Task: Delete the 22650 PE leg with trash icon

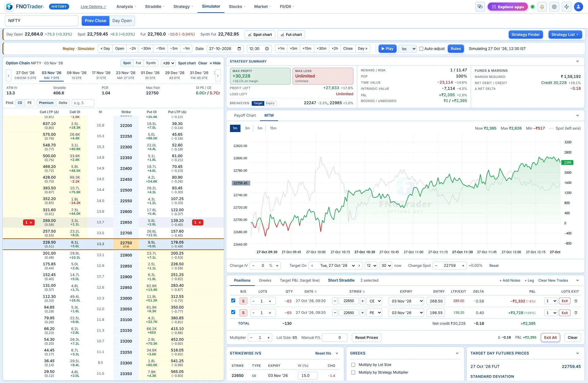Action: click(576, 313)
